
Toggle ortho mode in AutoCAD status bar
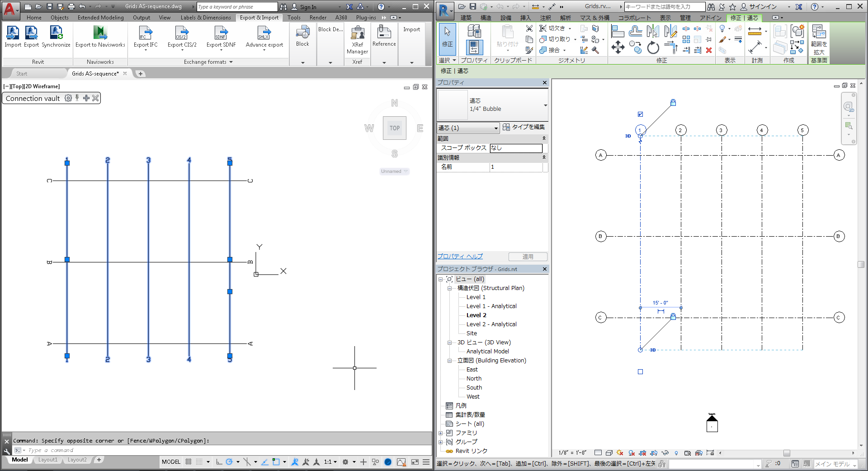tap(219, 462)
